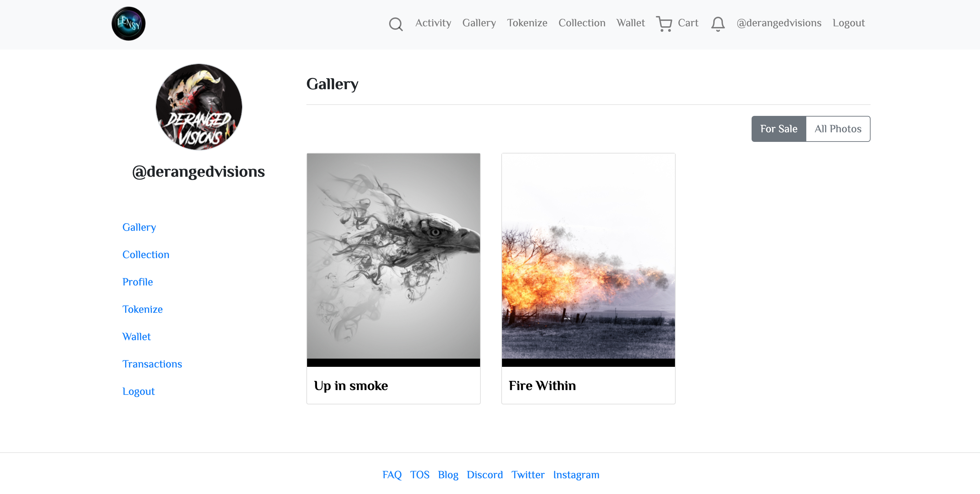Select the Activity menu item
Viewport: 980px width, 494px height.
pos(433,23)
